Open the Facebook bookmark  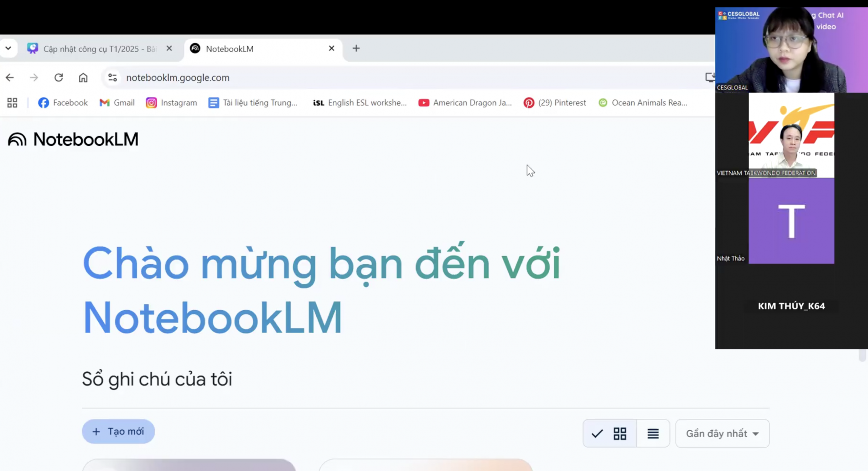[x=63, y=103]
